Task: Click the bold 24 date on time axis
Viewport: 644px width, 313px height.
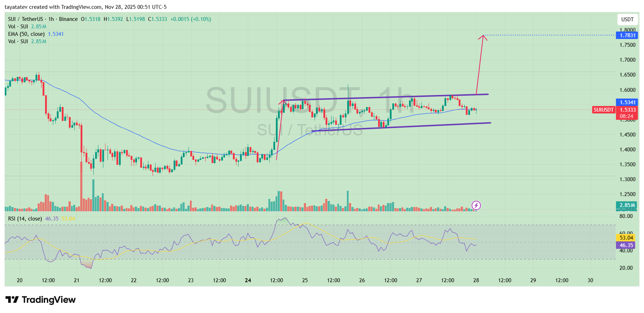Action: pyautogui.click(x=248, y=280)
